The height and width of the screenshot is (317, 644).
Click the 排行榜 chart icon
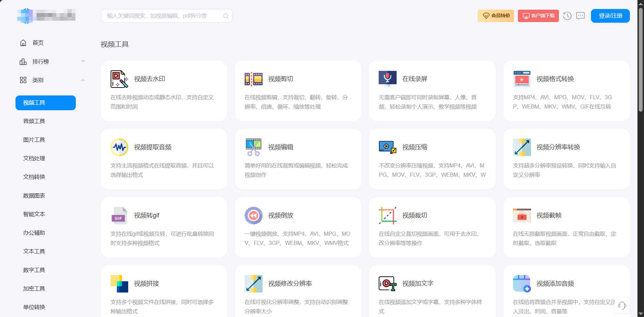(23, 61)
